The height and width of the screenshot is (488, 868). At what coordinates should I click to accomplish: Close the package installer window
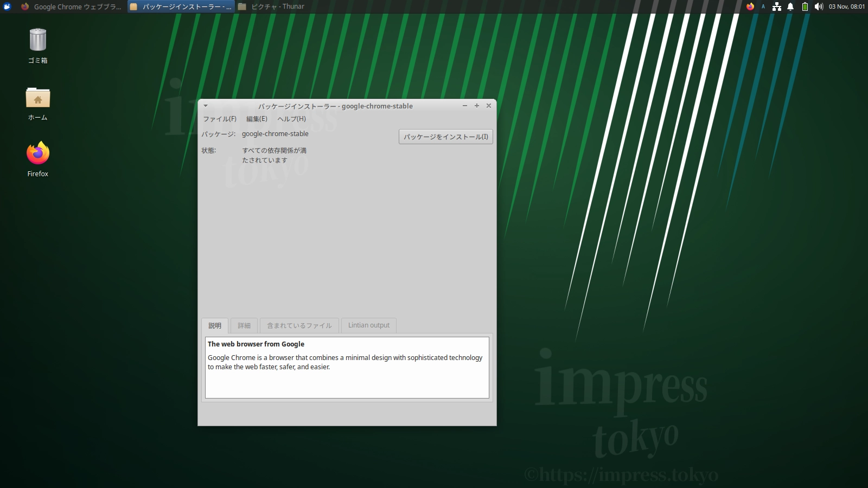pos(489,106)
